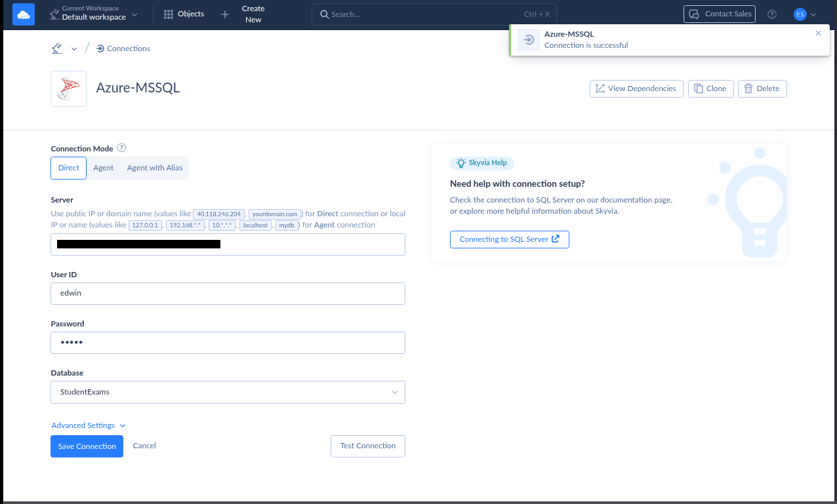Switch to Agent connection mode
This screenshot has height=504, width=837.
pos(103,168)
